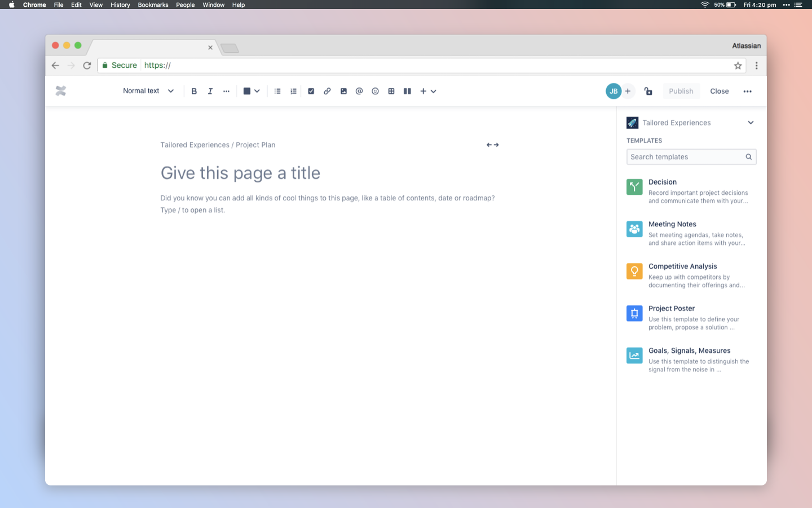Open the Wi-Fi status menu

click(x=705, y=5)
